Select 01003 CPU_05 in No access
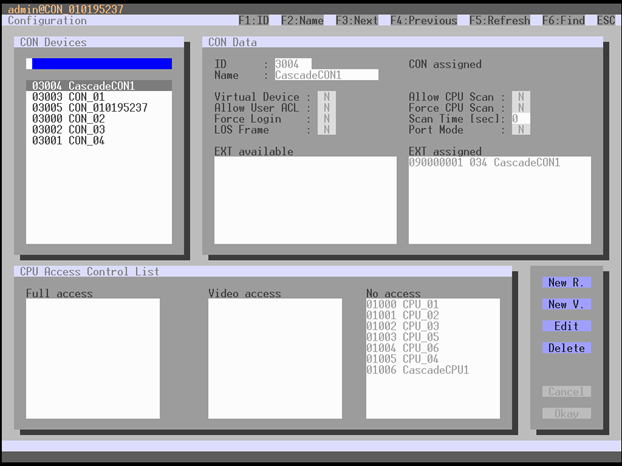The width and height of the screenshot is (622, 466). coord(433,337)
